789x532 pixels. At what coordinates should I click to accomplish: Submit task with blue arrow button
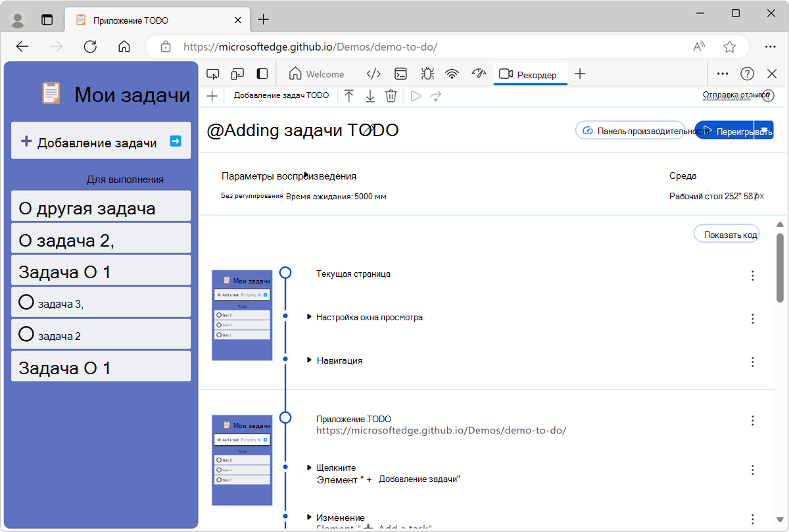(176, 141)
